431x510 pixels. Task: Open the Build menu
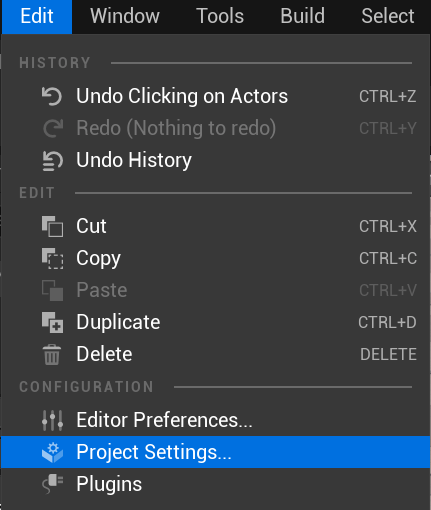pos(303,16)
